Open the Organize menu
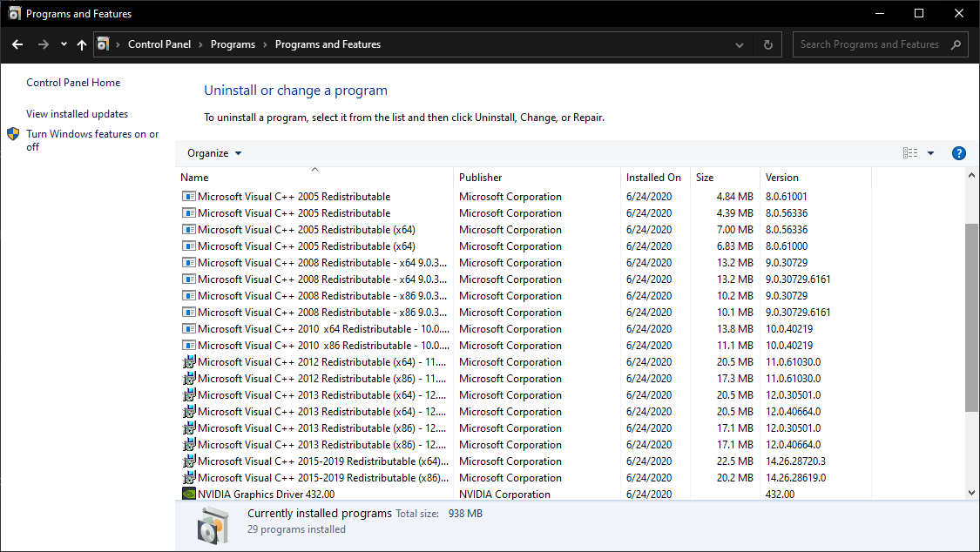This screenshot has height=552, width=980. click(x=214, y=153)
